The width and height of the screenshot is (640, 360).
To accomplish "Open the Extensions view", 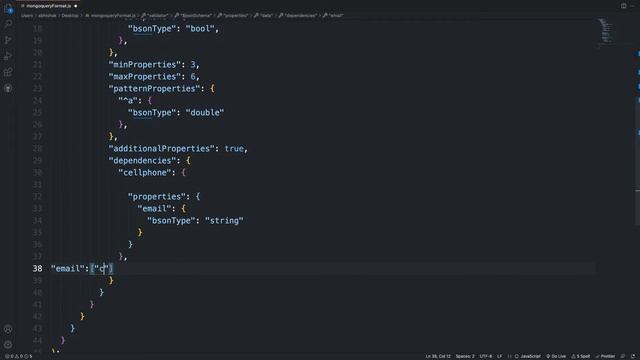I will coord(8,72).
